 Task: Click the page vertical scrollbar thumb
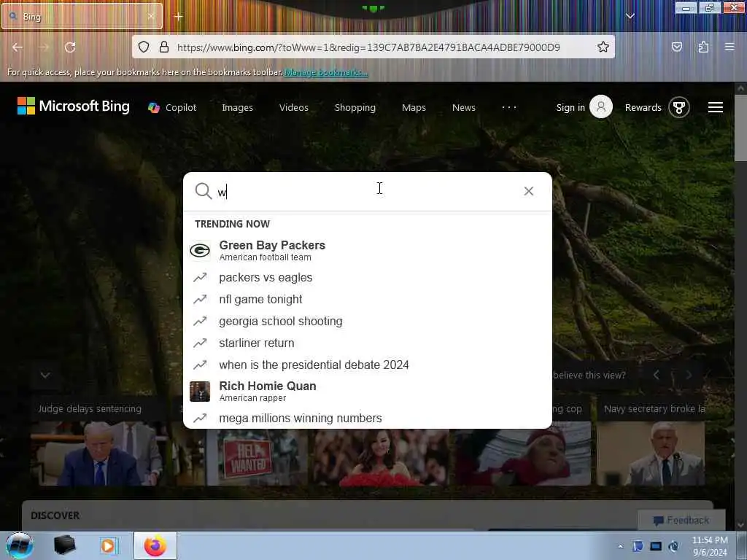[740, 129]
